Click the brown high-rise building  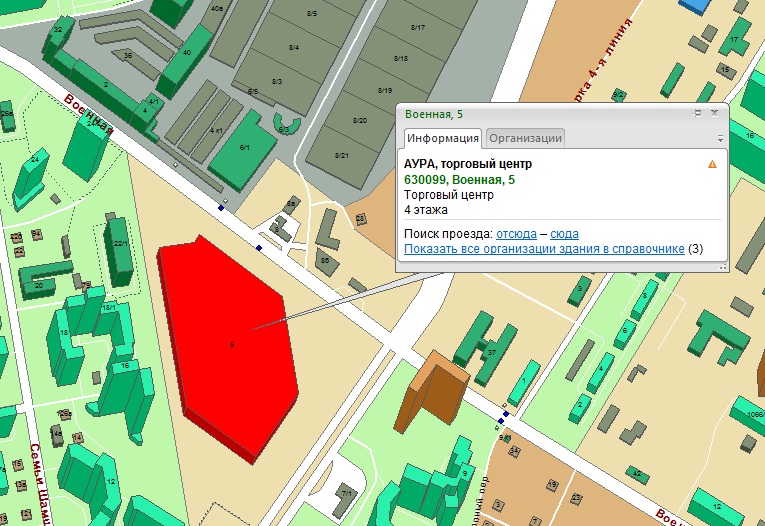[x=432, y=388]
